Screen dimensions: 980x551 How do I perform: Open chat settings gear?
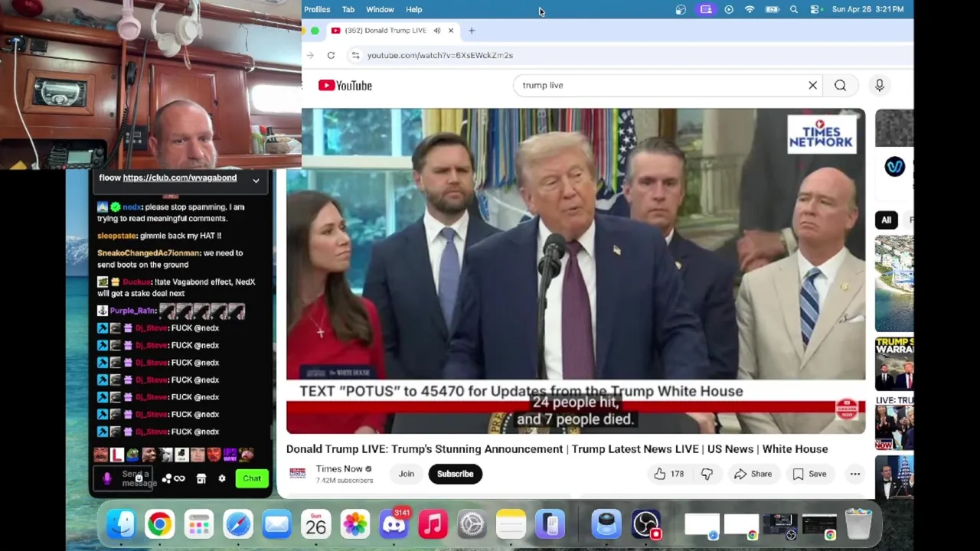[222, 478]
